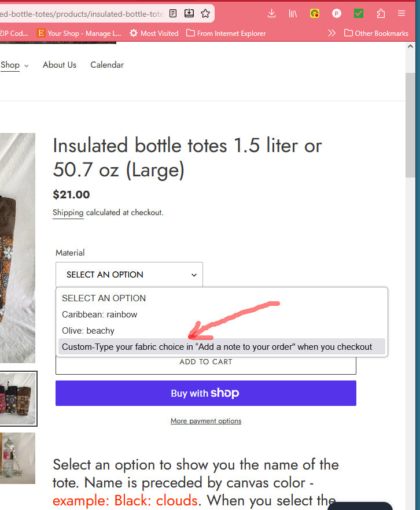Click the Buy with Shop button
Screen dimensions: 420x510
pos(205,393)
